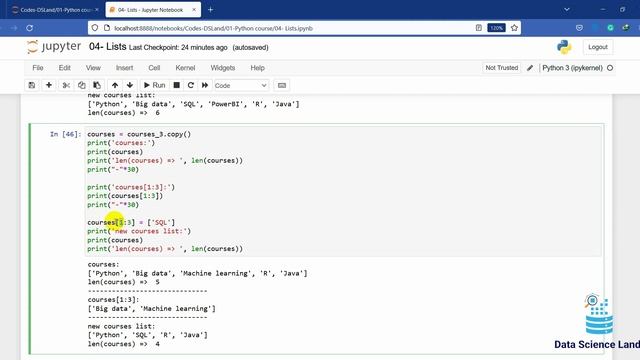This screenshot has height=360, width=640.
Task: Open the Widgets menu
Action: (x=222, y=68)
